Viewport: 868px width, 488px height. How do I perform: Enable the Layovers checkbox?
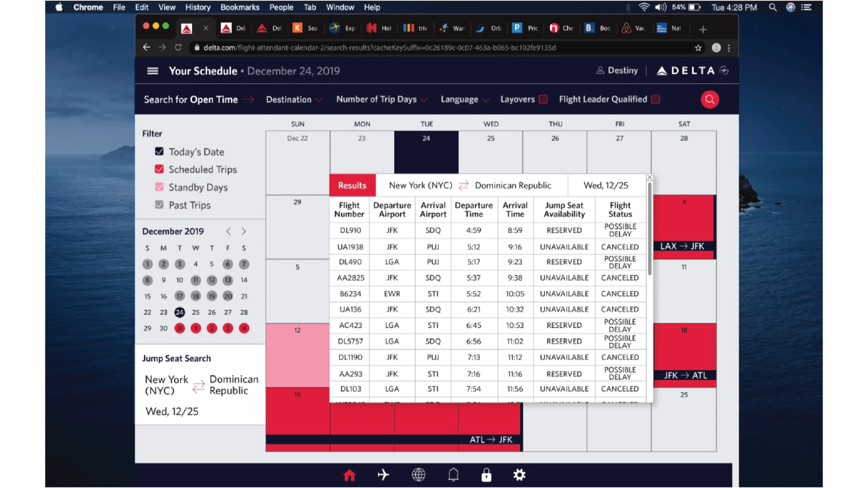[543, 99]
